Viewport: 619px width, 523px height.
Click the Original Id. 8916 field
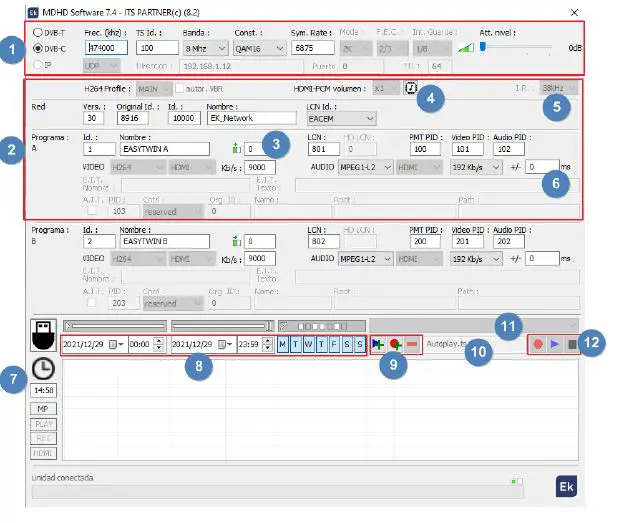pos(133,118)
